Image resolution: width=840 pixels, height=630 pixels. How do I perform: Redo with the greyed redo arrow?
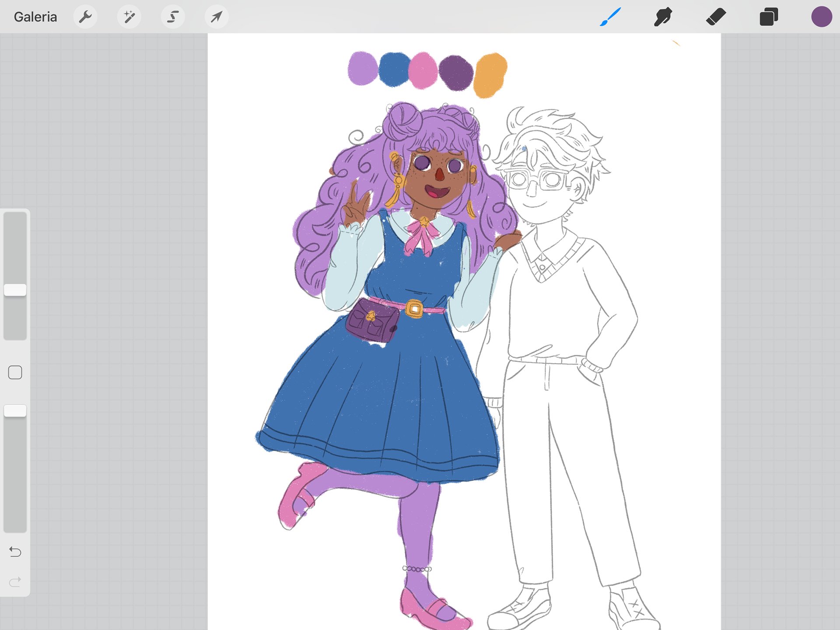tap(15, 582)
